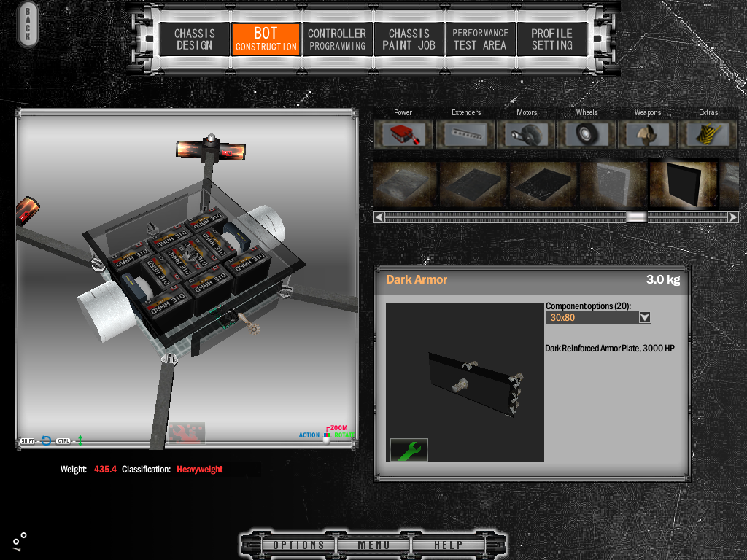
Task: Click the red wrench icon in bot viewport
Action: [186, 433]
